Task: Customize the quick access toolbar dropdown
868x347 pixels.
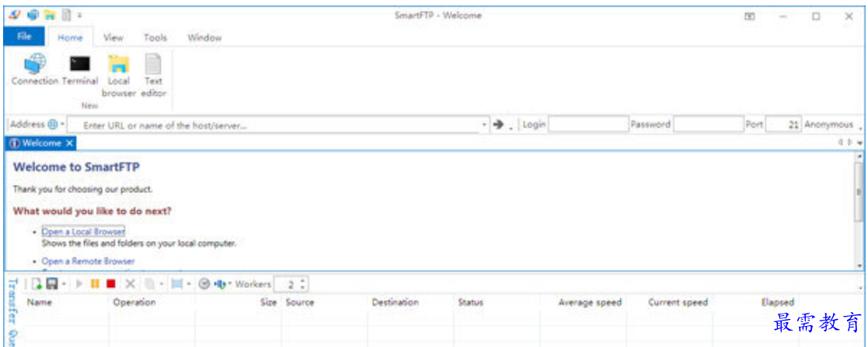Action: (80, 16)
